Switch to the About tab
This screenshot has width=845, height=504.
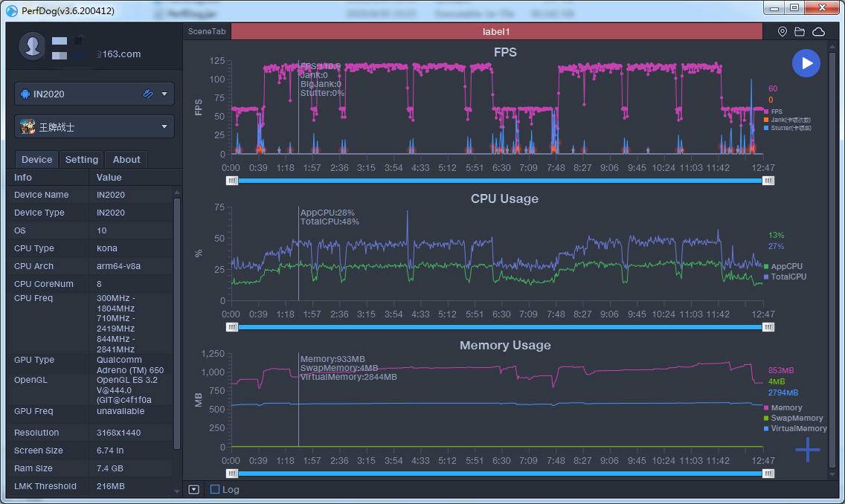pyautogui.click(x=126, y=159)
